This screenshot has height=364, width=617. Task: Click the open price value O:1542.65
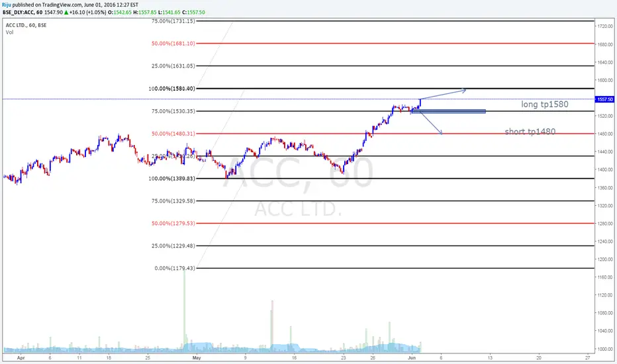click(120, 12)
